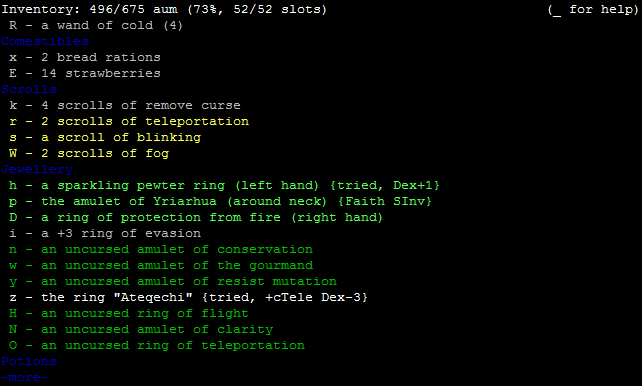Select the scroll of blinking
Screen dimensions: 642x386
pos(105,138)
